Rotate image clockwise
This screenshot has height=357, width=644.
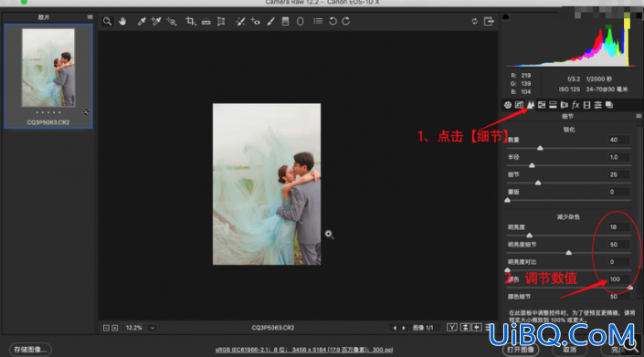(346, 21)
